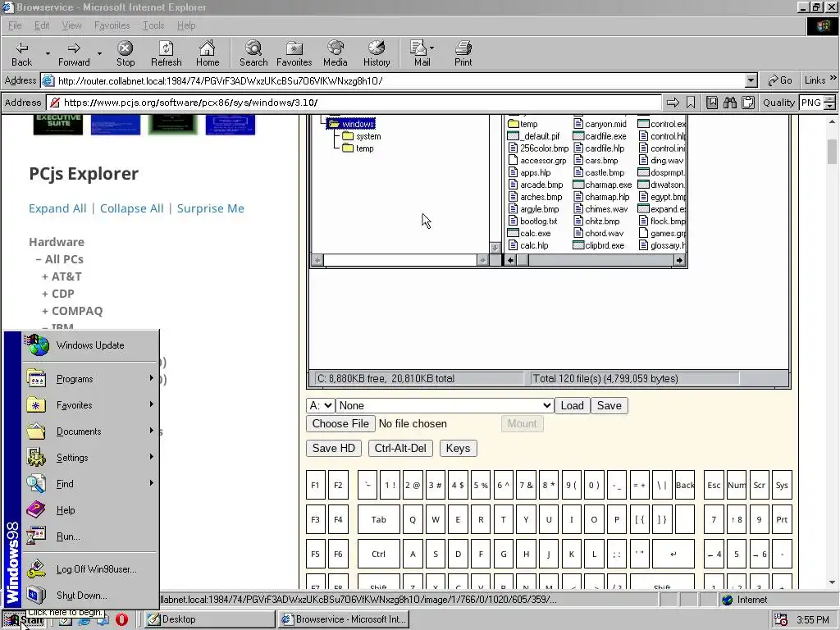The height and width of the screenshot is (630, 840).
Task: Choose Run... from the Start menu
Action: pos(90,536)
